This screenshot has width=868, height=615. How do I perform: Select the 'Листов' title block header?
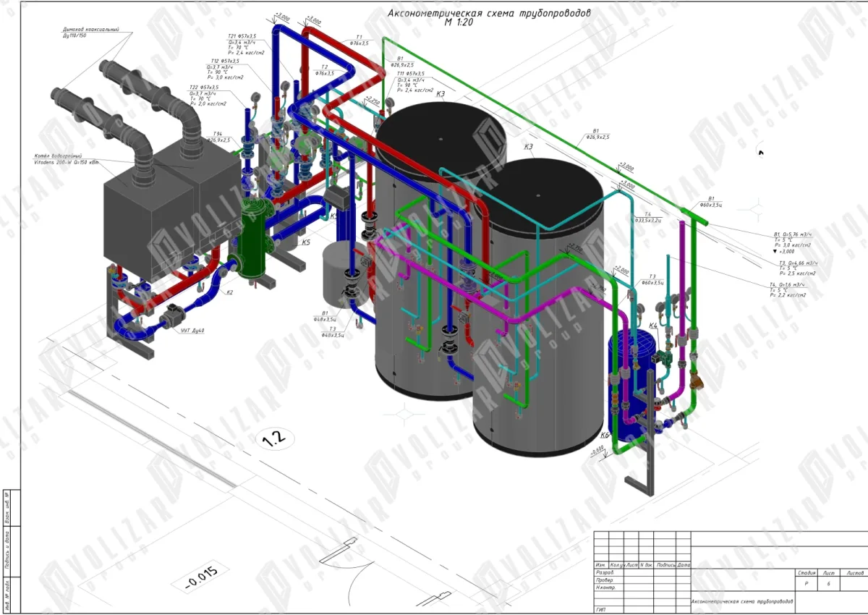(x=855, y=573)
